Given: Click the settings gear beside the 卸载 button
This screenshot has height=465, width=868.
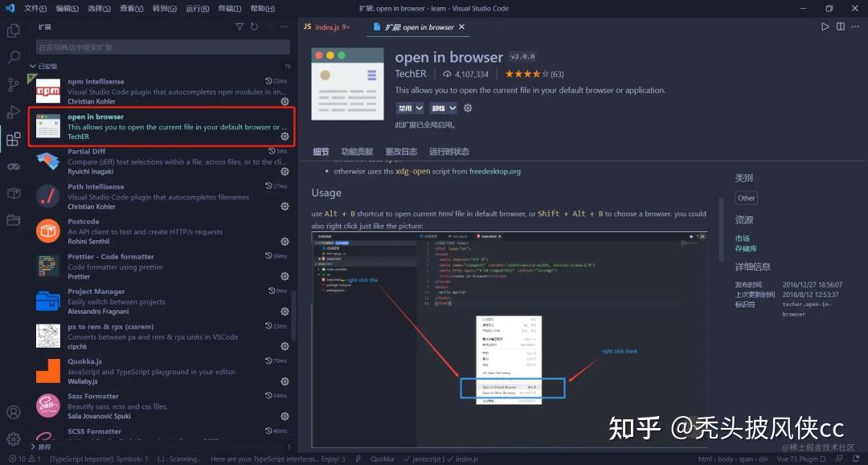Looking at the screenshot, I should click(x=468, y=108).
